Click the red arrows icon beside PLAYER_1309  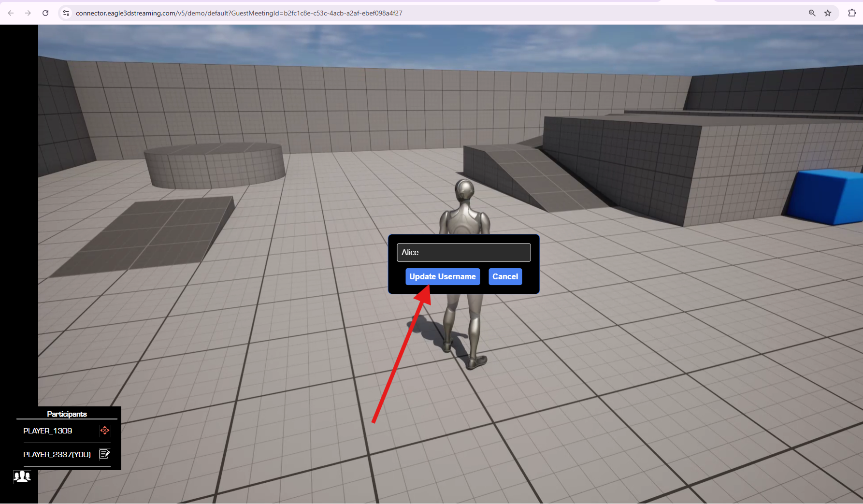(x=104, y=431)
